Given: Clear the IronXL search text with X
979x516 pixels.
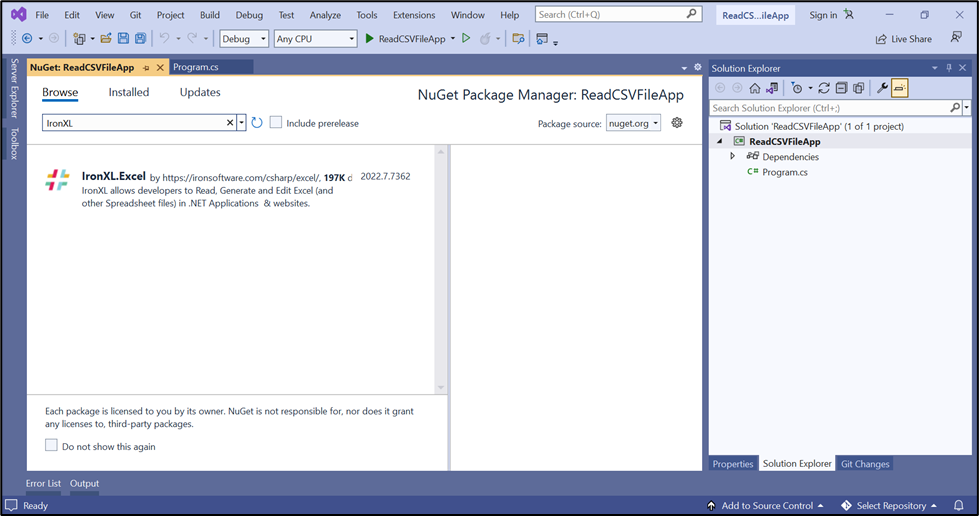Looking at the screenshot, I should [230, 123].
